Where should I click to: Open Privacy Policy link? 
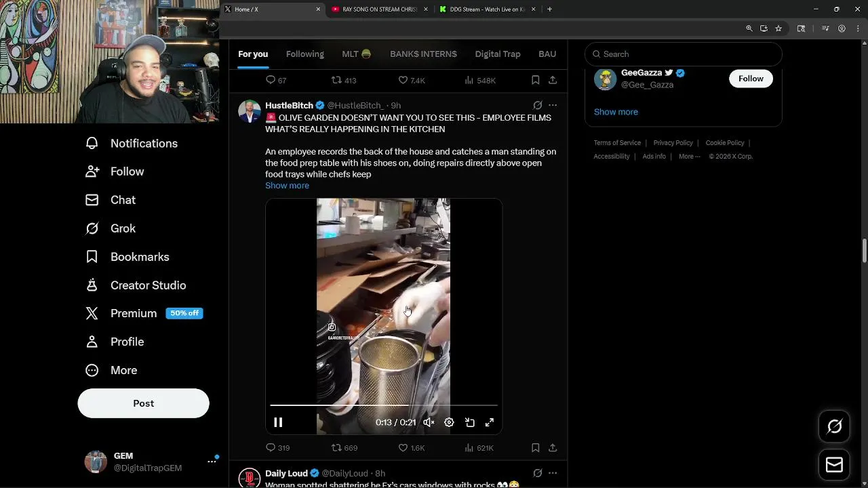[x=673, y=143]
